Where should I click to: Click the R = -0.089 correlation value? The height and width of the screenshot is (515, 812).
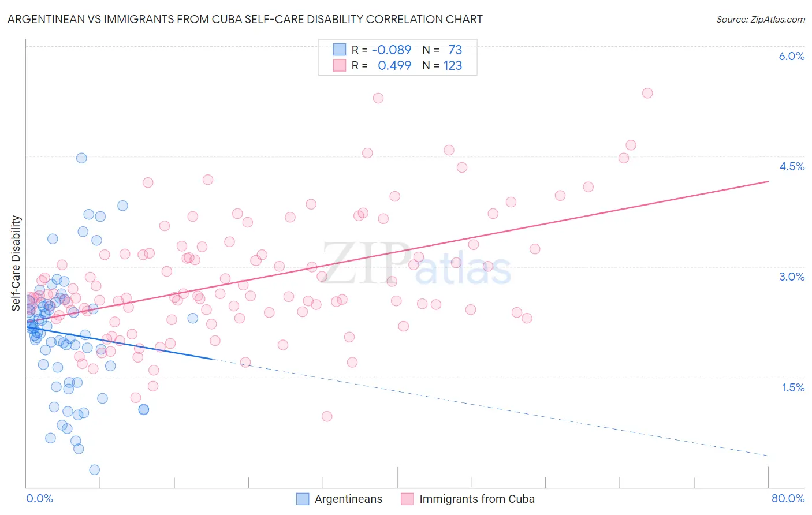pyautogui.click(x=382, y=50)
